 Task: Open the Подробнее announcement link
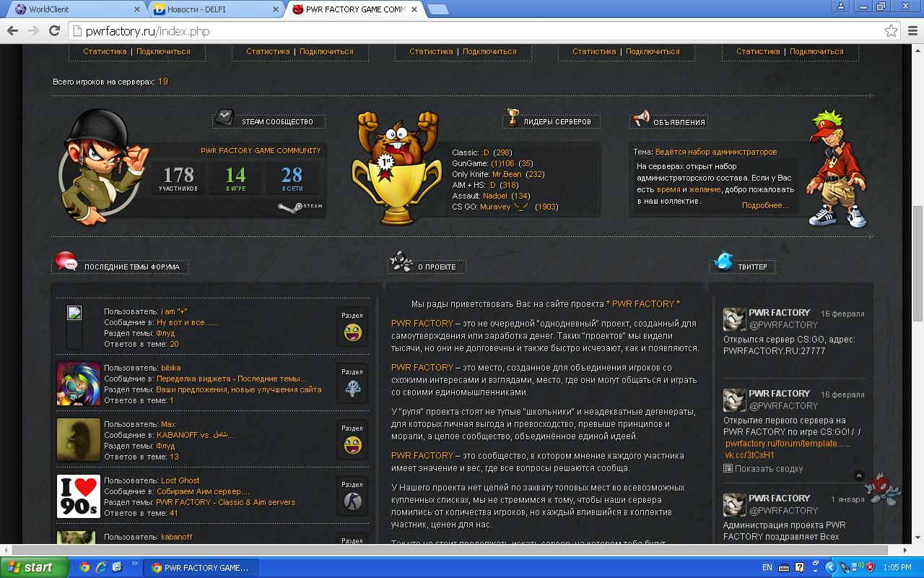(765, 205)
